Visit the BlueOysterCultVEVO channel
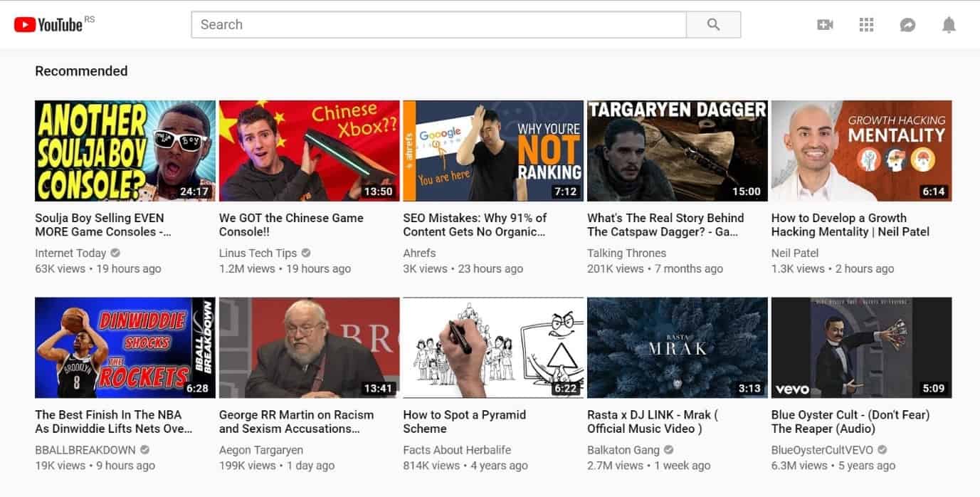Viewport: 980px width, 497px height. pyautogui.click(x=822, y=449)
